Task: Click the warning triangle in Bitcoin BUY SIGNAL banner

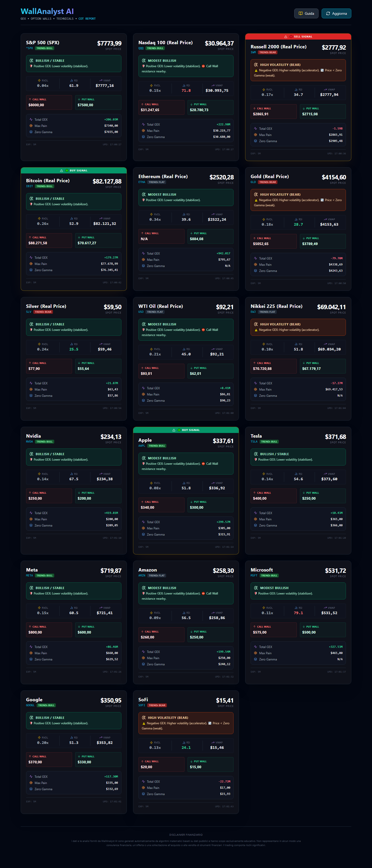Action: point(61,171)
